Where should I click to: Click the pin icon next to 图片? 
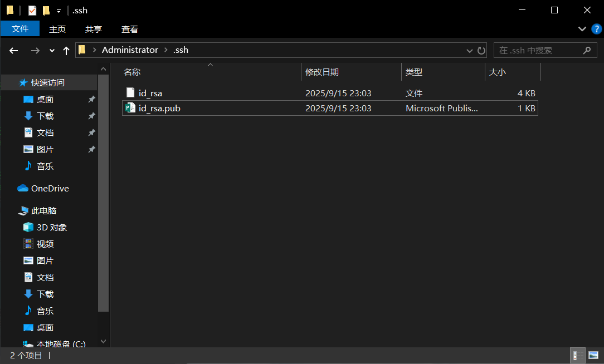pos(91,149)
